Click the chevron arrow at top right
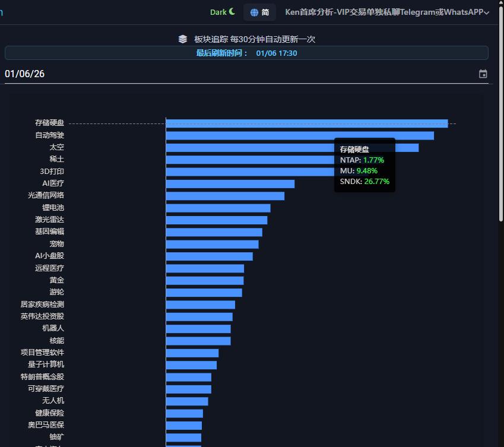The width and height of the screenshot is (504, 447). pos(487,12)
